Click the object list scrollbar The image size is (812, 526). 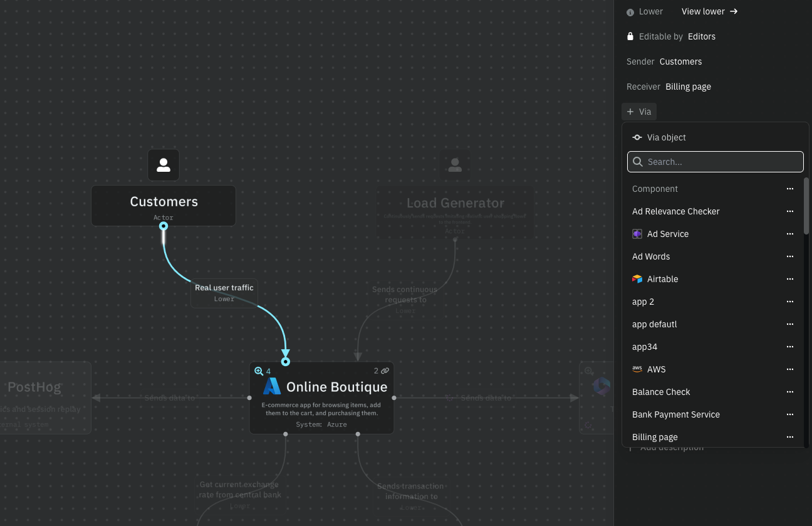tap(806, 207)
